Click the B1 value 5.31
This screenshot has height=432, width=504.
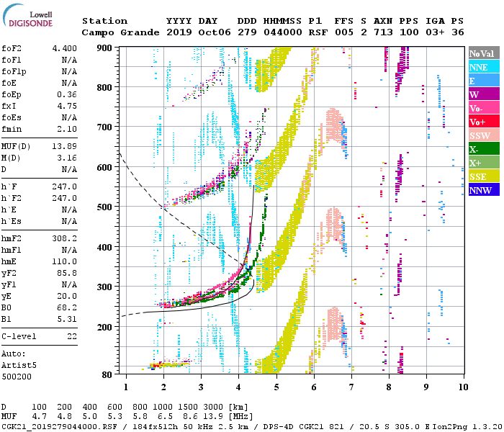(67, 319)
